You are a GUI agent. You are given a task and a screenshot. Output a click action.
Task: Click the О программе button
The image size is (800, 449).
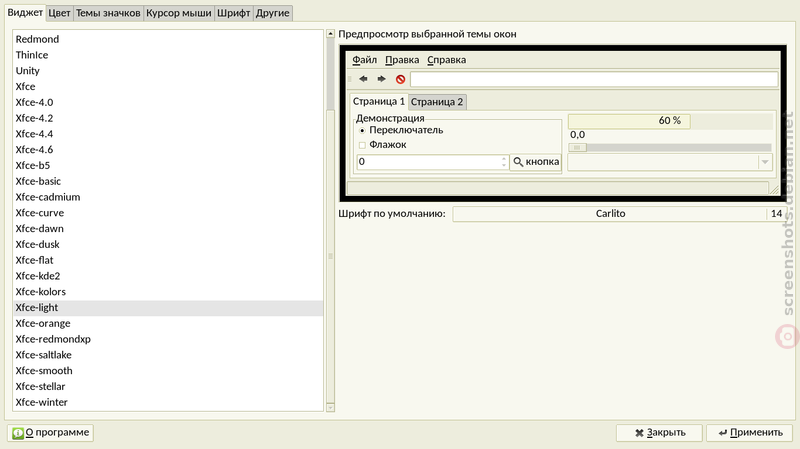tap(51, 433)
